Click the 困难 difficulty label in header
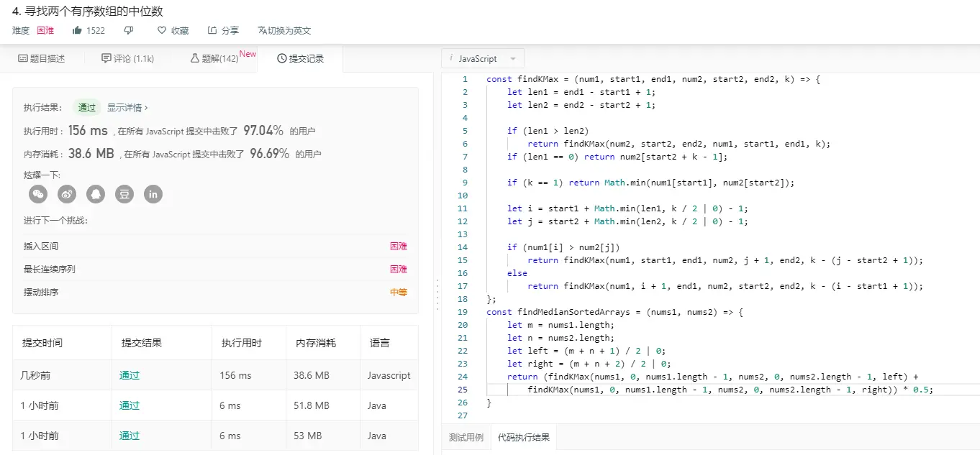Image resolution: width=980 pixels, height=455 pixels. tap(45, 30)
